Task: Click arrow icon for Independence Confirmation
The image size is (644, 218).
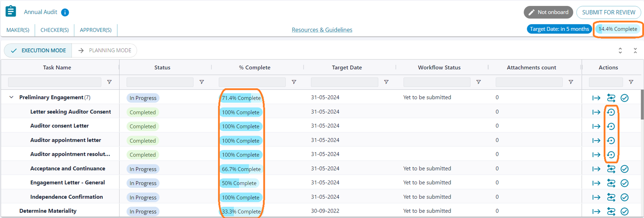Action: tap(596, 197)
